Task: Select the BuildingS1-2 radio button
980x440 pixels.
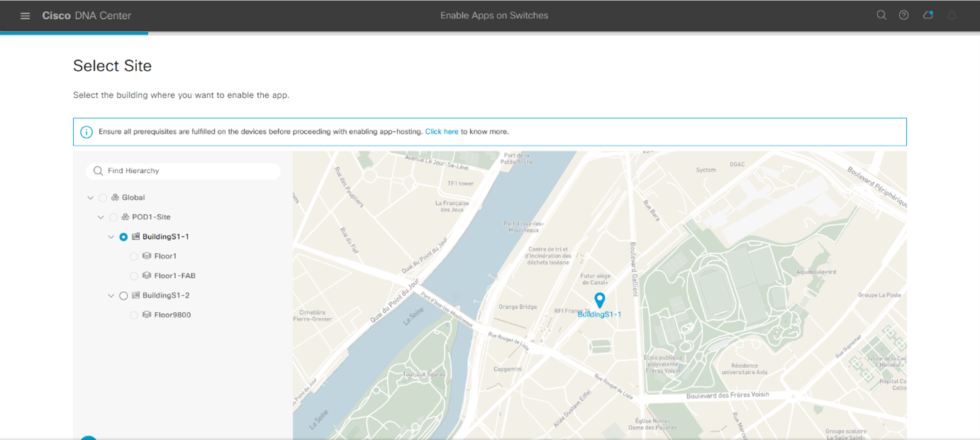Action: point(123,295)
